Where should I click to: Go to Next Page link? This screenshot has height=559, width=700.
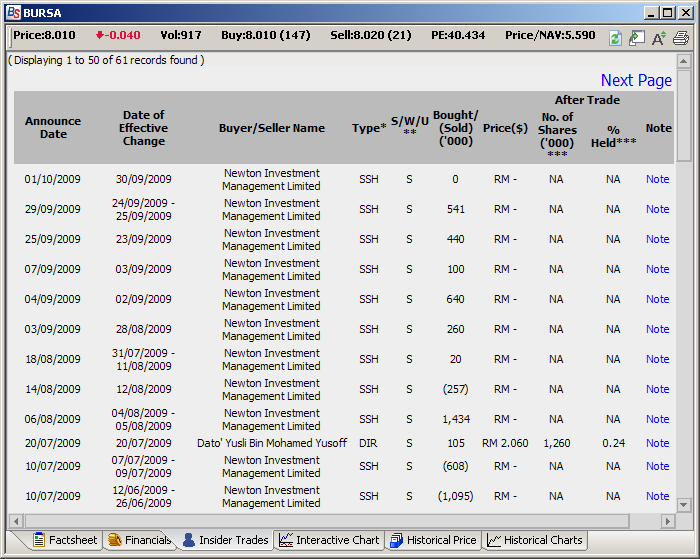coord(636,80)
